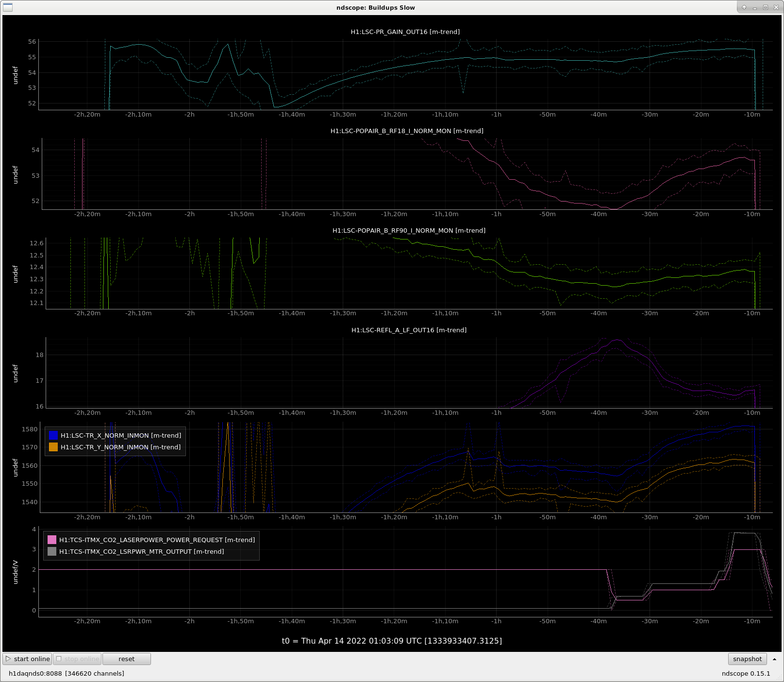Click the gray LSRPWR_MTR_OUTPUT legend swatch
Screen dimensions: 784x682
point(52,551)
